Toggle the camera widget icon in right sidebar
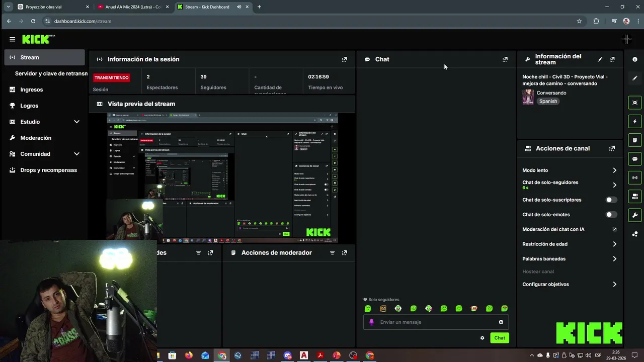 point(635,197)
